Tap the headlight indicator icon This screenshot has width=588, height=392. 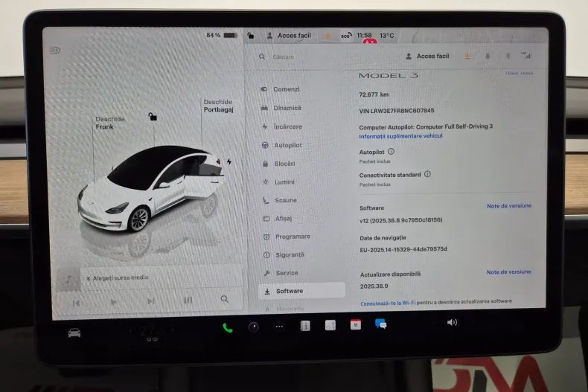pyautogui.click(x=55, y=51)
